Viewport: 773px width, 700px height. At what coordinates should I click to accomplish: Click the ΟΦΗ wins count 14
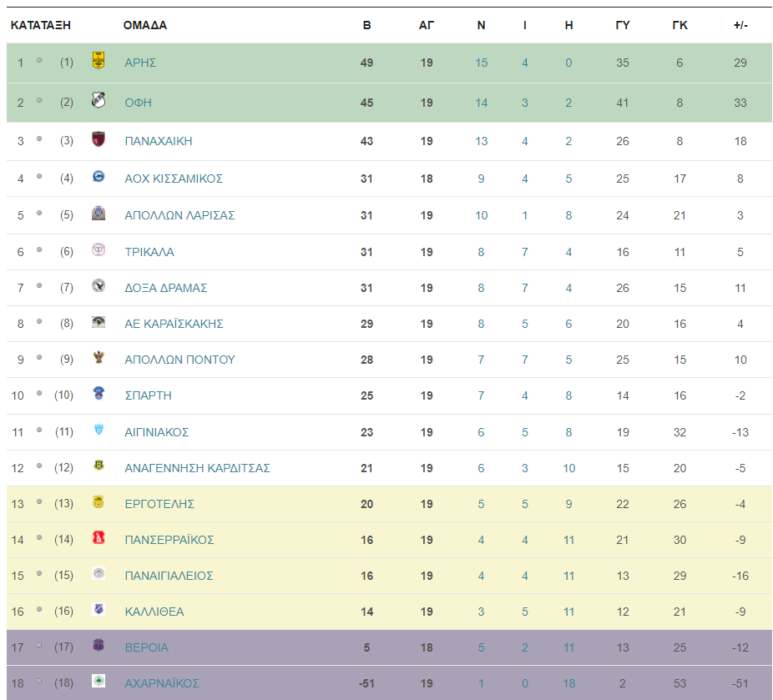point(481,103)
